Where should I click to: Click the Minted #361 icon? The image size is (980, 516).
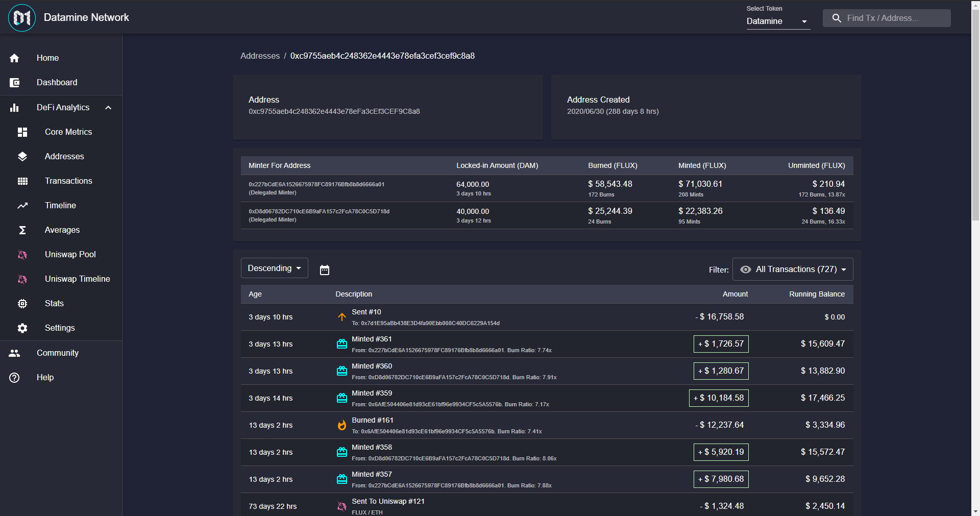[342, 344]
